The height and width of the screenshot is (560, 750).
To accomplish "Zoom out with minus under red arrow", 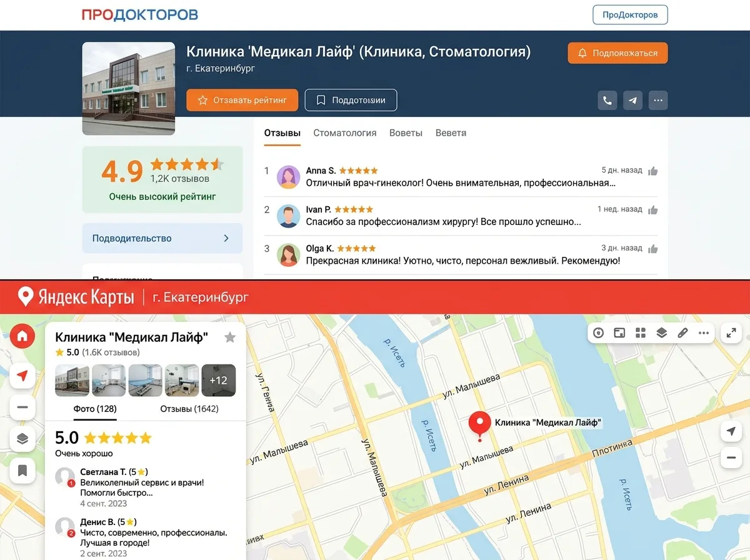I will pos(22,407).
